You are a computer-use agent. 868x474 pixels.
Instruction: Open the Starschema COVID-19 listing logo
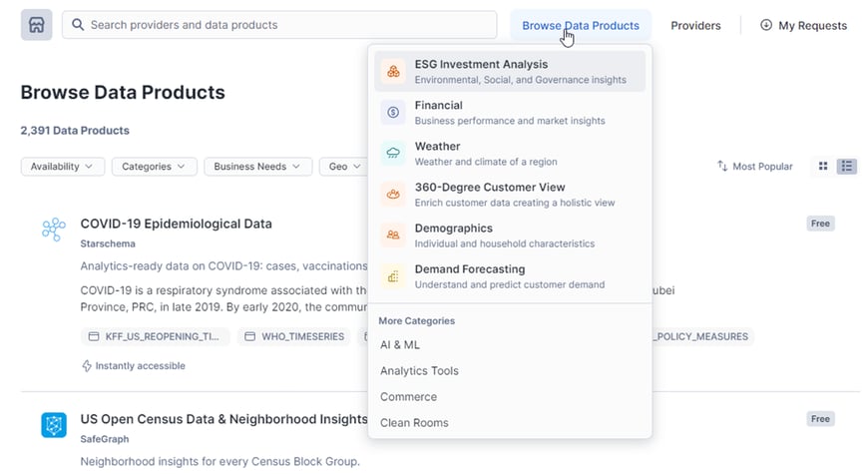(53, 230)
